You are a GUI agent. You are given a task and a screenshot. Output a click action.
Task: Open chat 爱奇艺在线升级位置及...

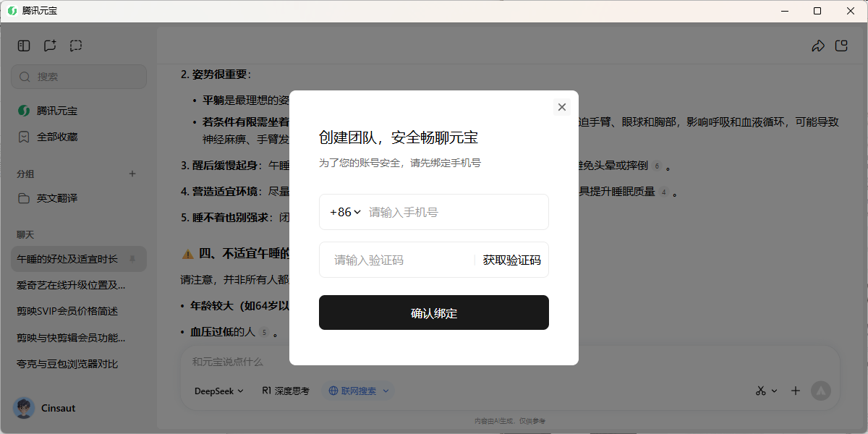[79, 285]
